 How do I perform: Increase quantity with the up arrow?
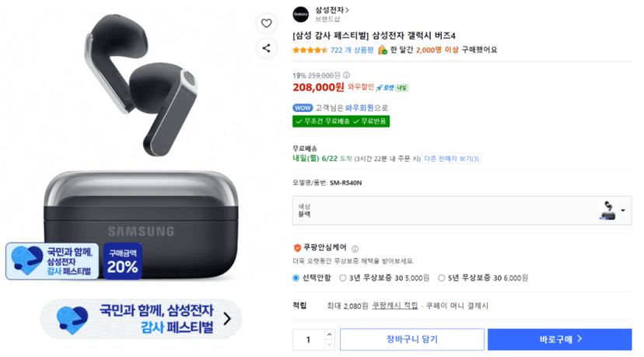pyautogui.click(x=329, y=334)
